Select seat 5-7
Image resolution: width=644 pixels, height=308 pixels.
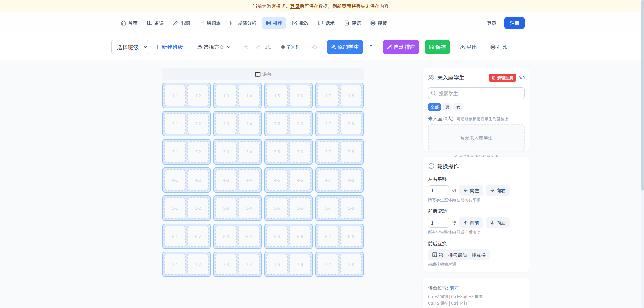click(328, 208)
